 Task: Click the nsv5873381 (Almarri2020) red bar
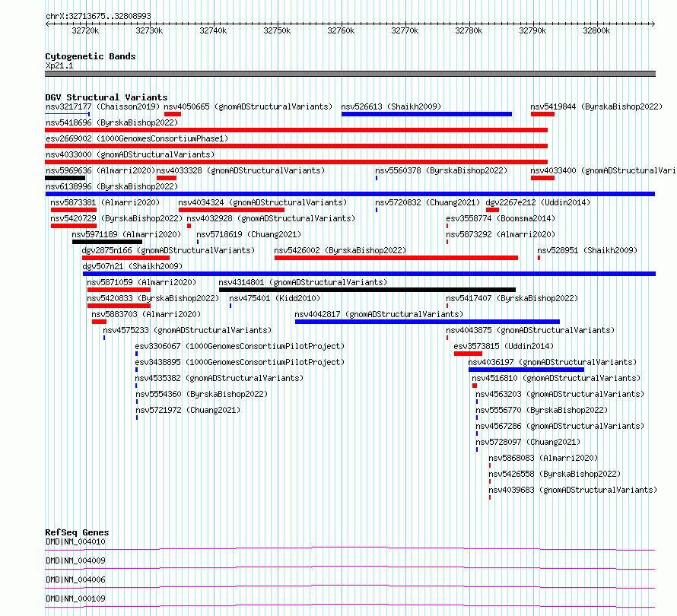(x=74, y=210)
